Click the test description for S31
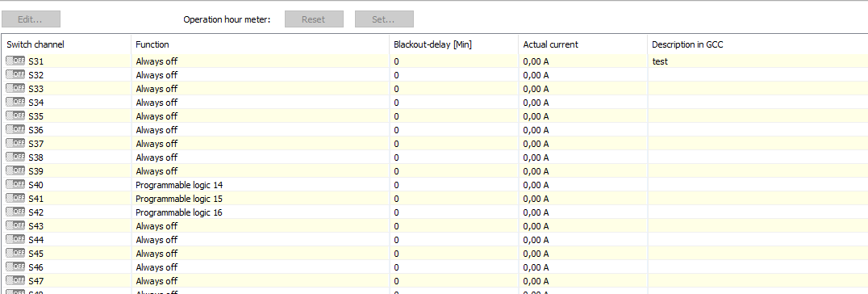Image resolution: width=868 pixels, height=294 pixels. pyautogui.click(x=660, y=61)
